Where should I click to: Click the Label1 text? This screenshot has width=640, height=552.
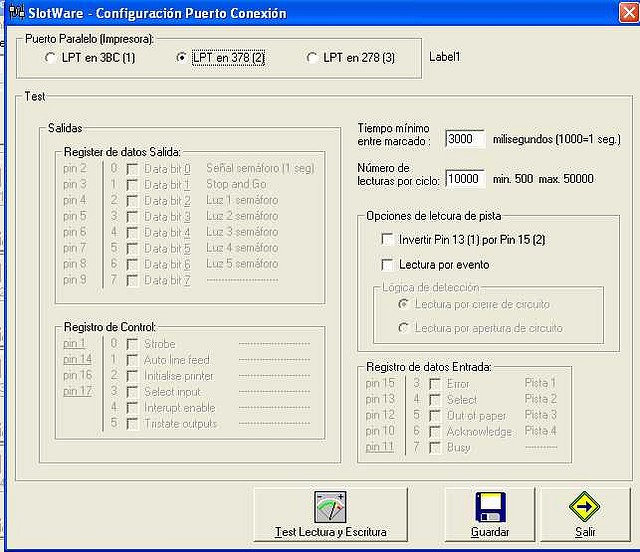pyautogui.click(x=444, y=57)
